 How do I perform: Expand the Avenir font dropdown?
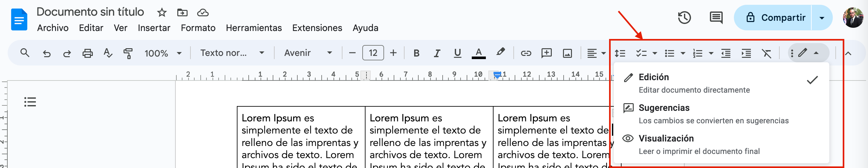308,53
